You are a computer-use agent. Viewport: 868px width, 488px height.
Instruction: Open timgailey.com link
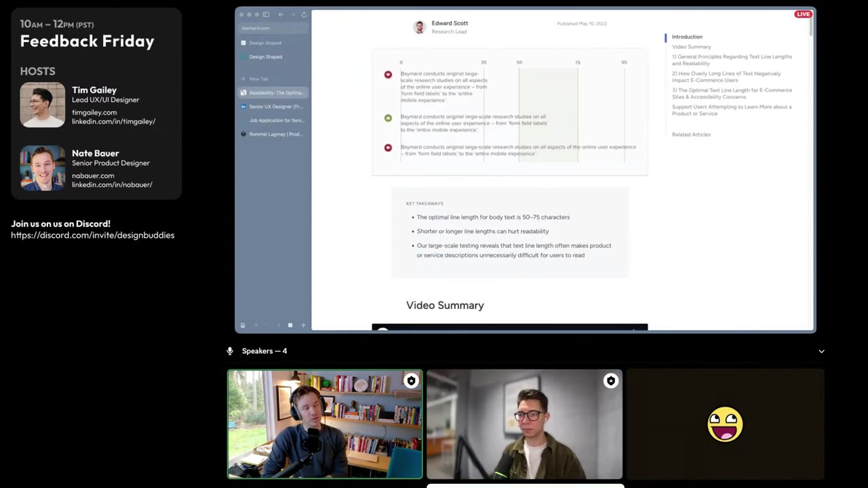pos(94,113)
